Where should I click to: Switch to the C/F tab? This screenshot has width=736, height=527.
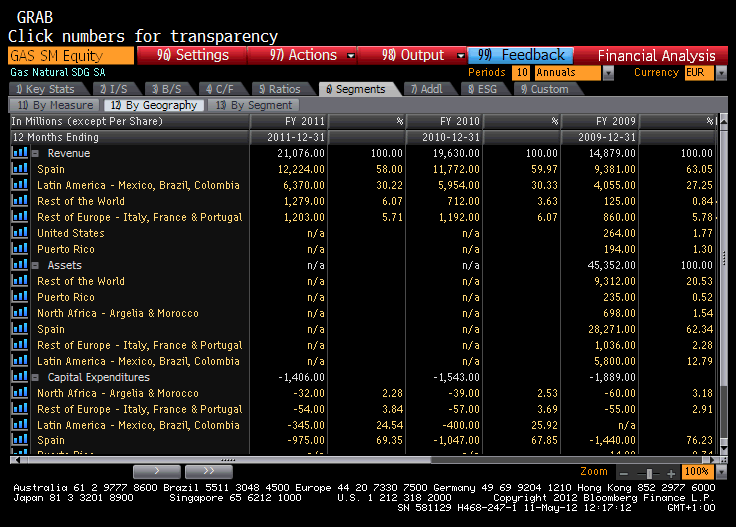221,89
